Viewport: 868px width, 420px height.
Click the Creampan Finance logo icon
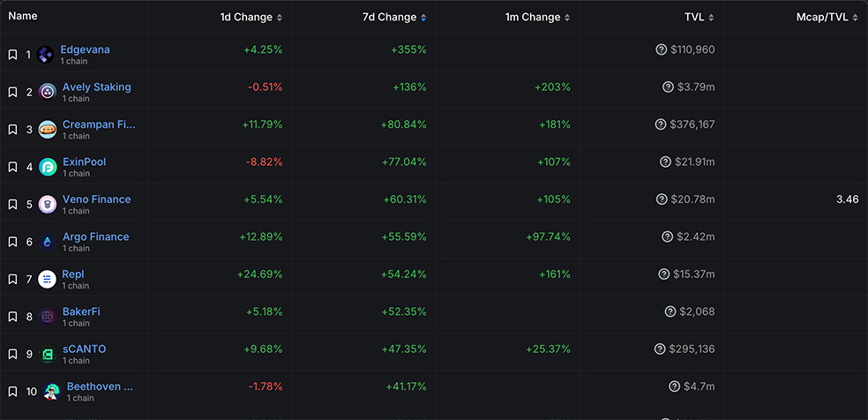pos(48,129)
